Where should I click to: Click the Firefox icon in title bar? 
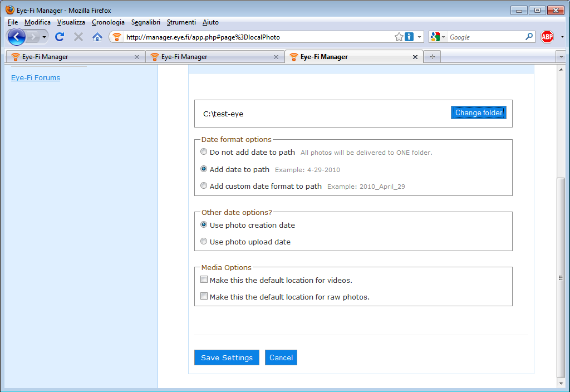(x=10, y=10)
